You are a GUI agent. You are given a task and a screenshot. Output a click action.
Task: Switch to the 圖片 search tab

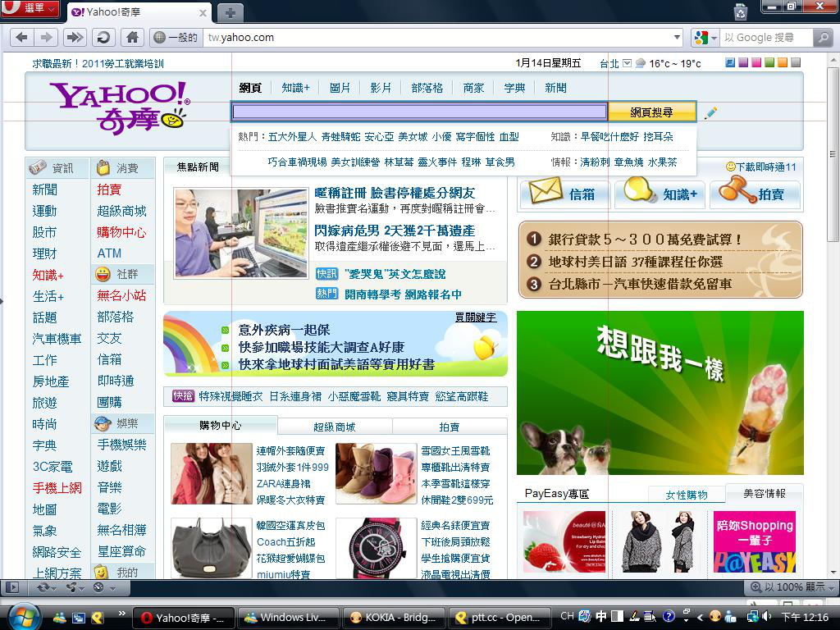pyautogui.click(x=340, y=88)
